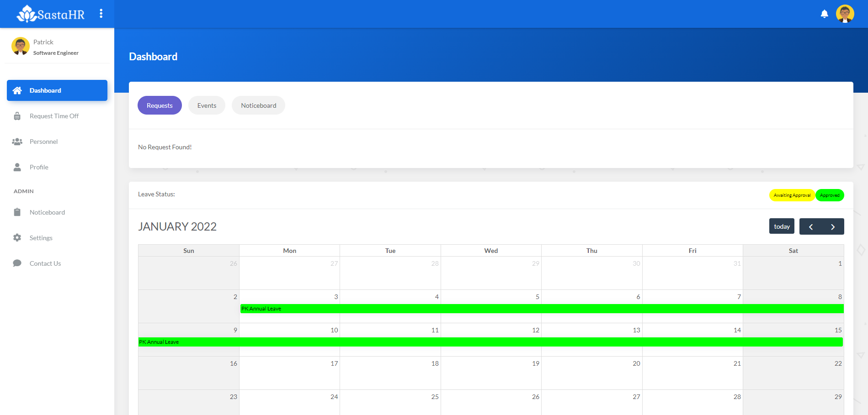Screen dimensions: 868x415
Task: Click the Patrick user name in the sidebar
Action: [43, 42]
